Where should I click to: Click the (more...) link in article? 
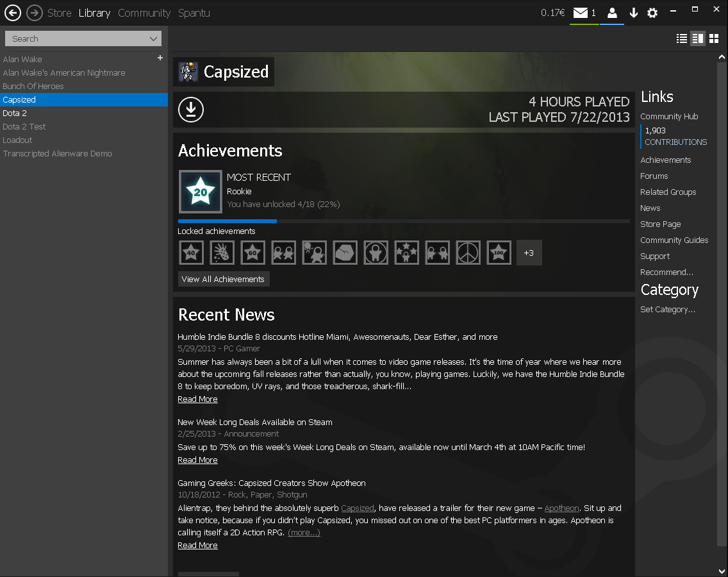coord(304,533)
